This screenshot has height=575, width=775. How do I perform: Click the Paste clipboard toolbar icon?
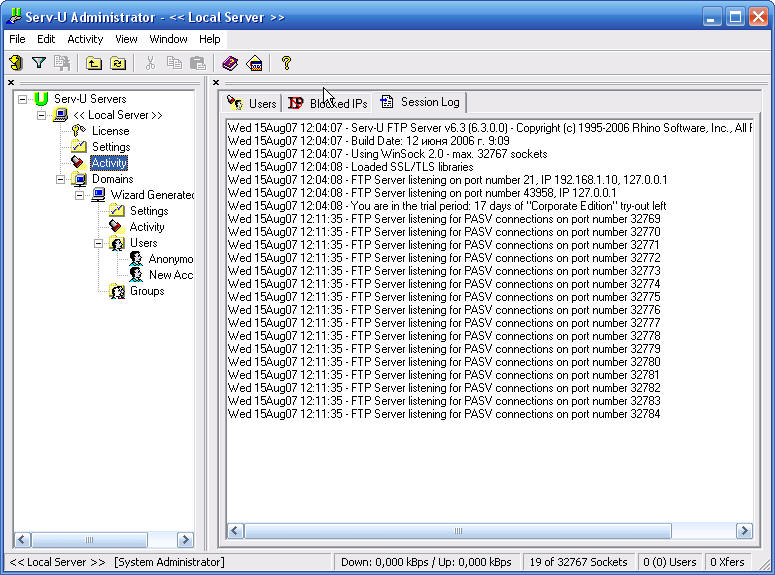198,63
